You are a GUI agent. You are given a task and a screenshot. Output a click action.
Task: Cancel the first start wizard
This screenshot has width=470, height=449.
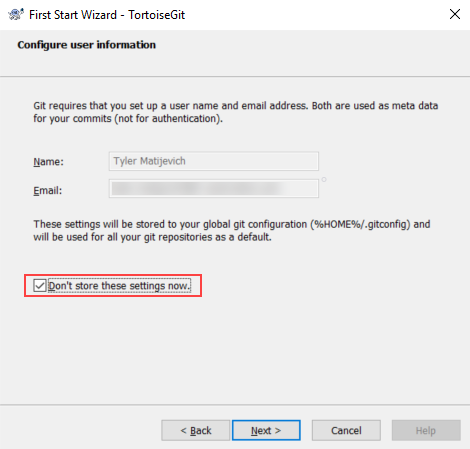[346, 430]
